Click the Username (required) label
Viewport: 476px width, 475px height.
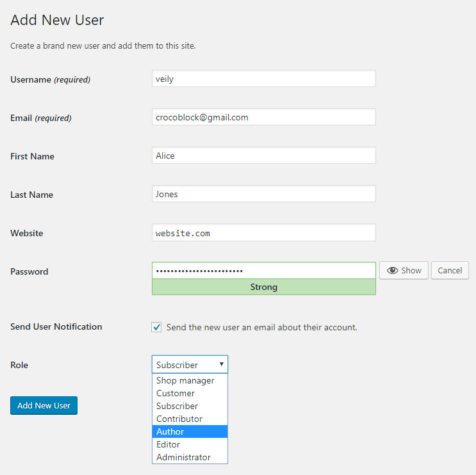[51, 79]
